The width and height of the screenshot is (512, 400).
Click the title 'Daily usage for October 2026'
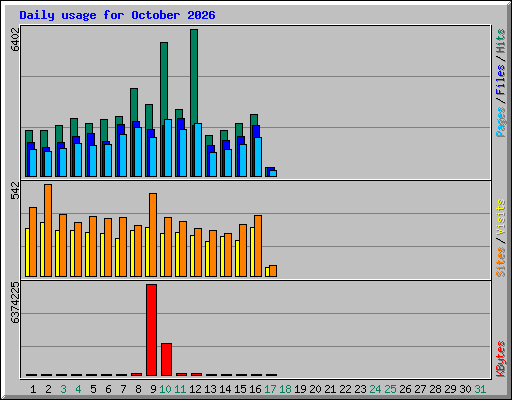tap(117, 15)
